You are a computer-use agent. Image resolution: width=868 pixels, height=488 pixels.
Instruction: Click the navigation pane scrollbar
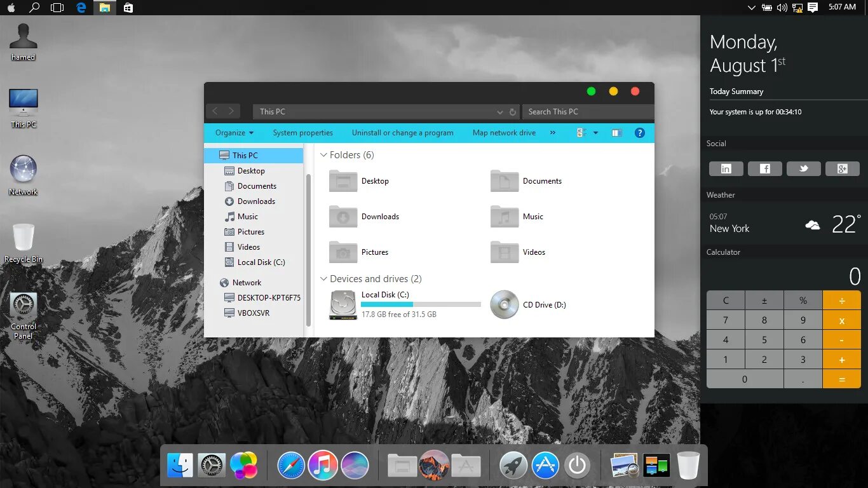click(x=308, y=250)
